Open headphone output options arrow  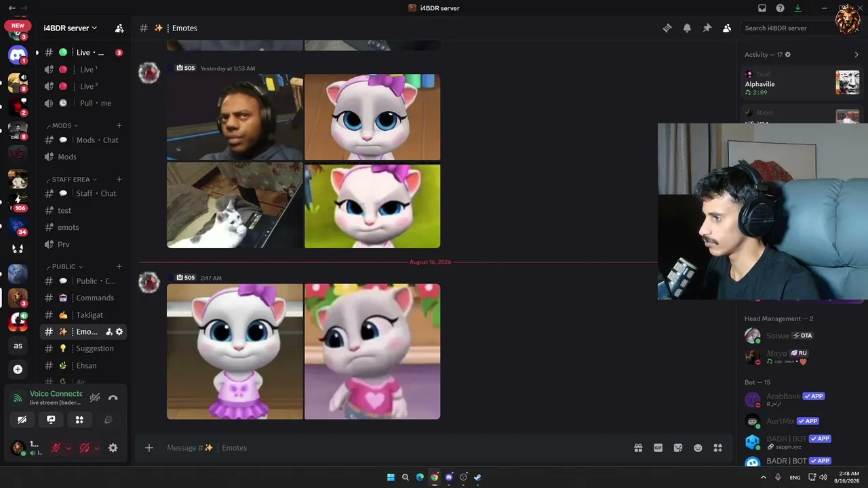point(97,448)
